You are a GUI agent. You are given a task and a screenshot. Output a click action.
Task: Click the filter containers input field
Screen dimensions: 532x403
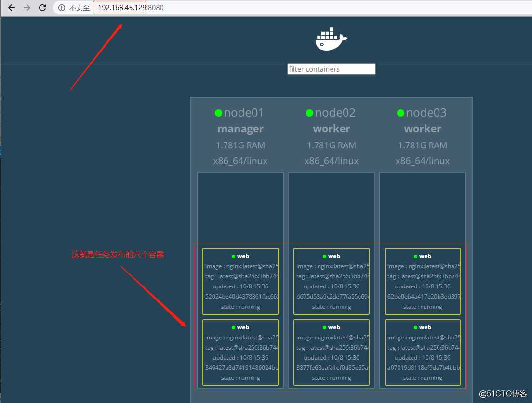(x=331, y=69)
